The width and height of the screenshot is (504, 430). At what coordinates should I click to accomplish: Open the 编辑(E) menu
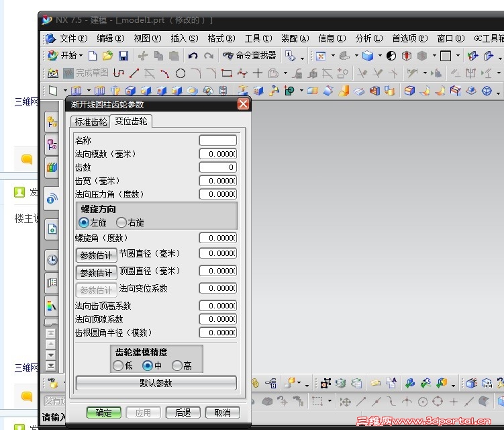point(111,38)
